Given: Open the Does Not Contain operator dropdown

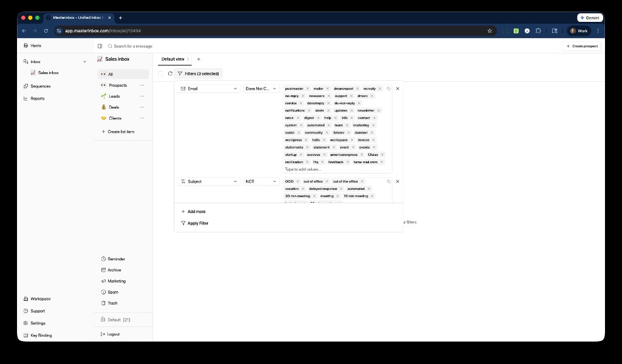Looking at the screenshot, I should click(261, 88).
